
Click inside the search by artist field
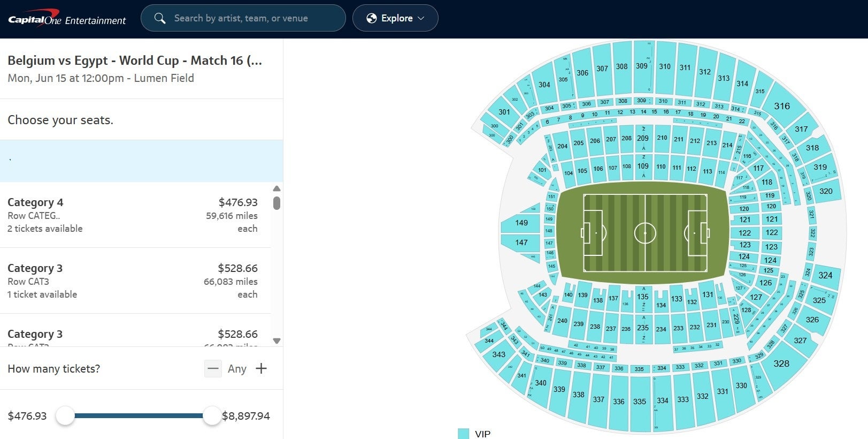tap(241, 18)
